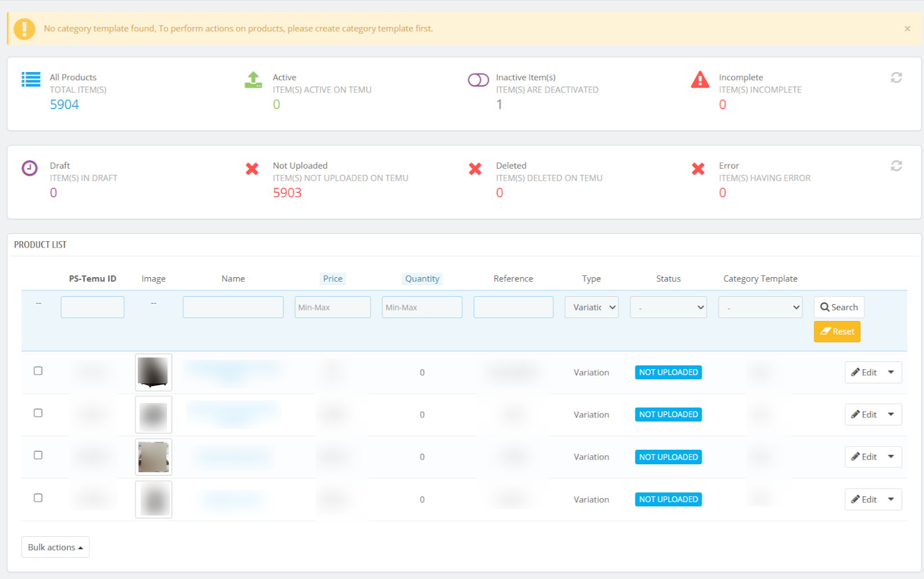The height and width of the screenshot is (579, 924).
Task: Click the Draft clock icon
Action: point(29,168)
